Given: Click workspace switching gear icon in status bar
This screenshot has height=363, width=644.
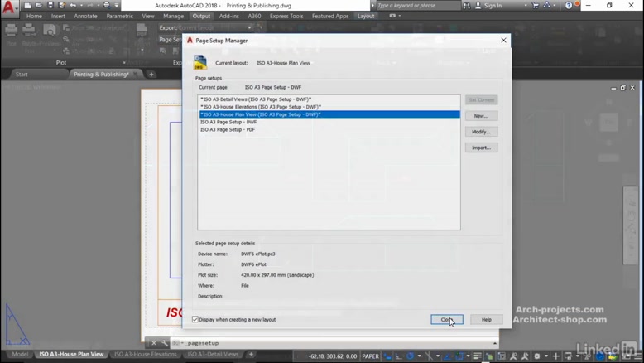Looking at the screenshot, I should point(536,356).
